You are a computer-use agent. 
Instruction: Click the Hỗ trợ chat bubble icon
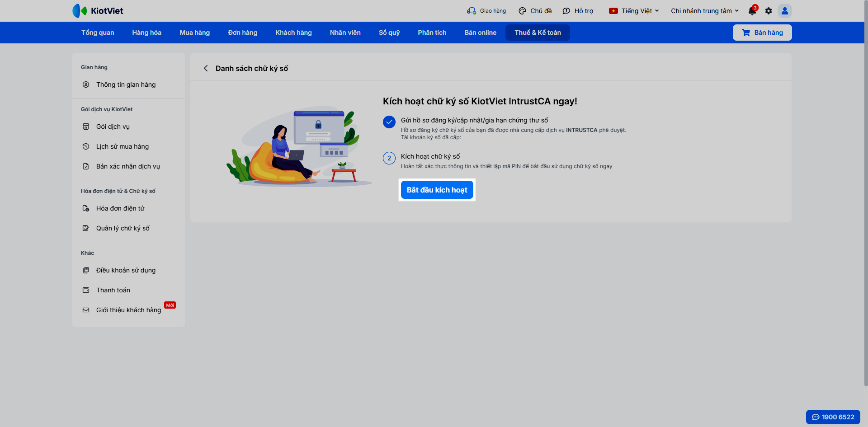point(566,11)
